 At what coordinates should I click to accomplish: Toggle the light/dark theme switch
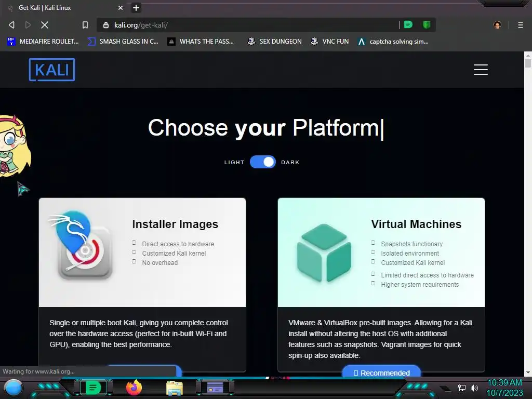262,162
